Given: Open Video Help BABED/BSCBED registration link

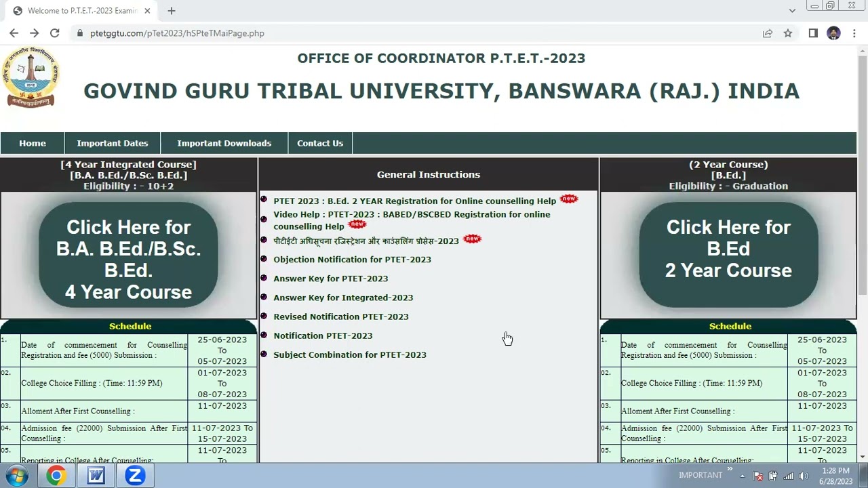Looking at the screenshot, I should click(412, 220).
